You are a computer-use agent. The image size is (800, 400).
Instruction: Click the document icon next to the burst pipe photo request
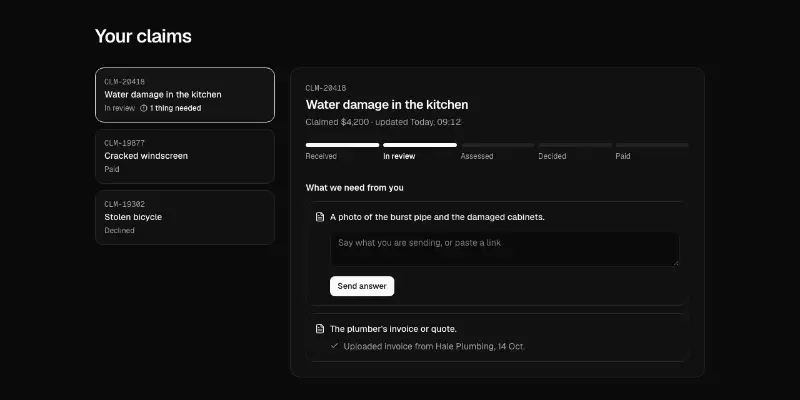(x=320, y=217)
